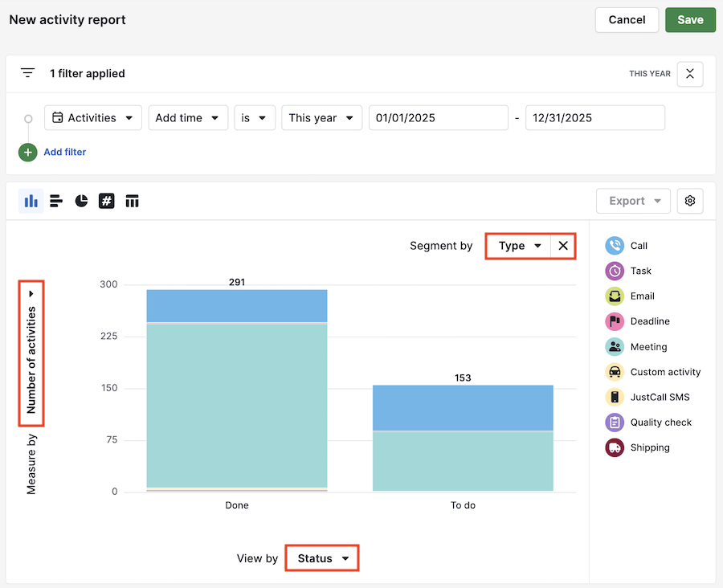Choose the scorecard number view icon
The height and width of the screenshot is (588, 723).
tap(107, 201)
